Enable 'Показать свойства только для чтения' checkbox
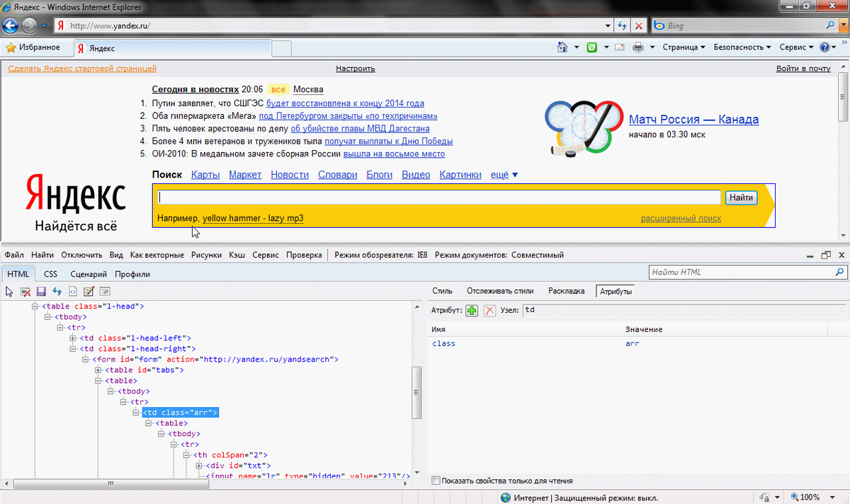Image resolution: width=850 pixels, height=504 pixels. [x=436, y=480]
